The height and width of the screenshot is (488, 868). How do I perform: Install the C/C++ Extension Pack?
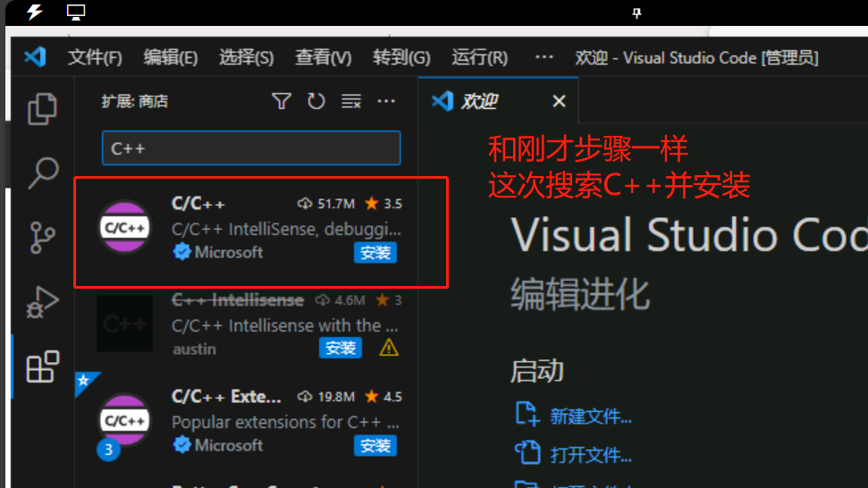point(375,446)
